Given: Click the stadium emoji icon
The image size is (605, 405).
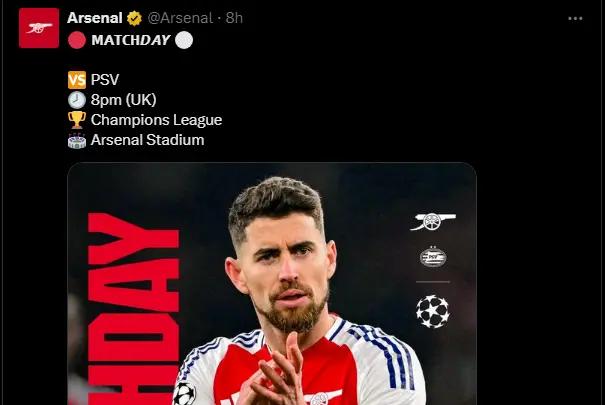Looking at the screenshot, I should tap(76, 140).
